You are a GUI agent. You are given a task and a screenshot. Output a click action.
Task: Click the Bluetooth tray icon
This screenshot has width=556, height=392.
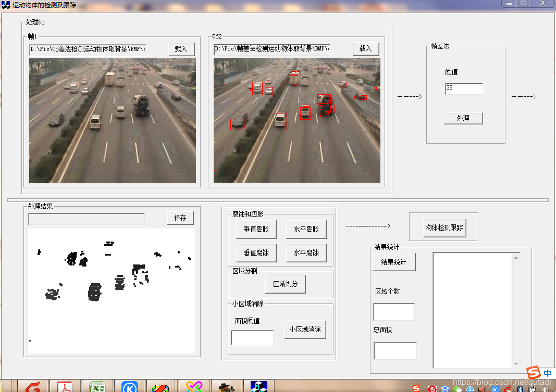520,389
